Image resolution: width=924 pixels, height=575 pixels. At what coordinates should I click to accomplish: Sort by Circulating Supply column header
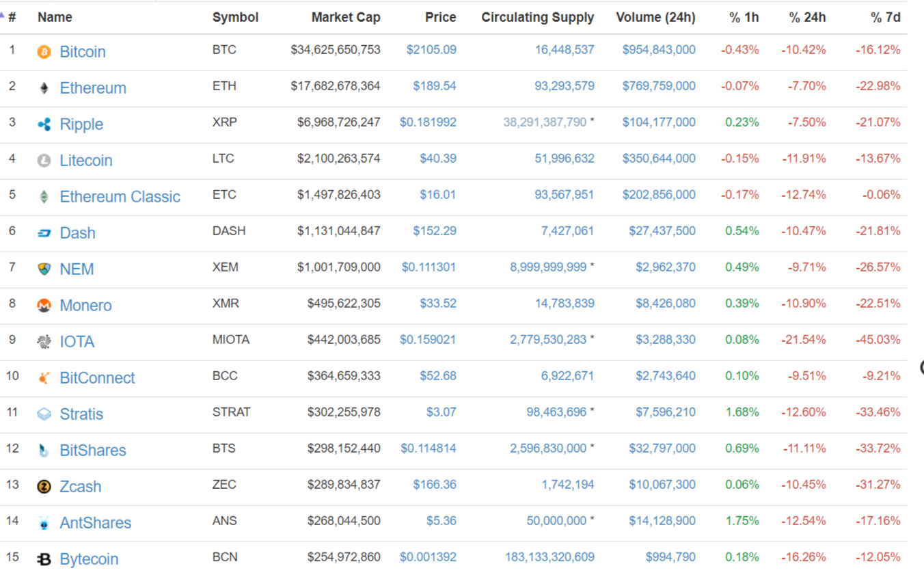pyautogui.click(x=537, y=17)
